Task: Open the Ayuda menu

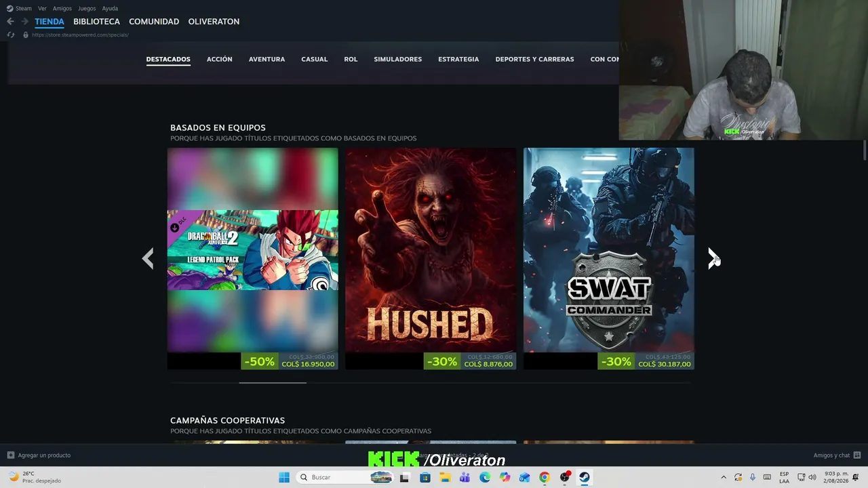Action: pyautogui.click(x=110, y=8)
